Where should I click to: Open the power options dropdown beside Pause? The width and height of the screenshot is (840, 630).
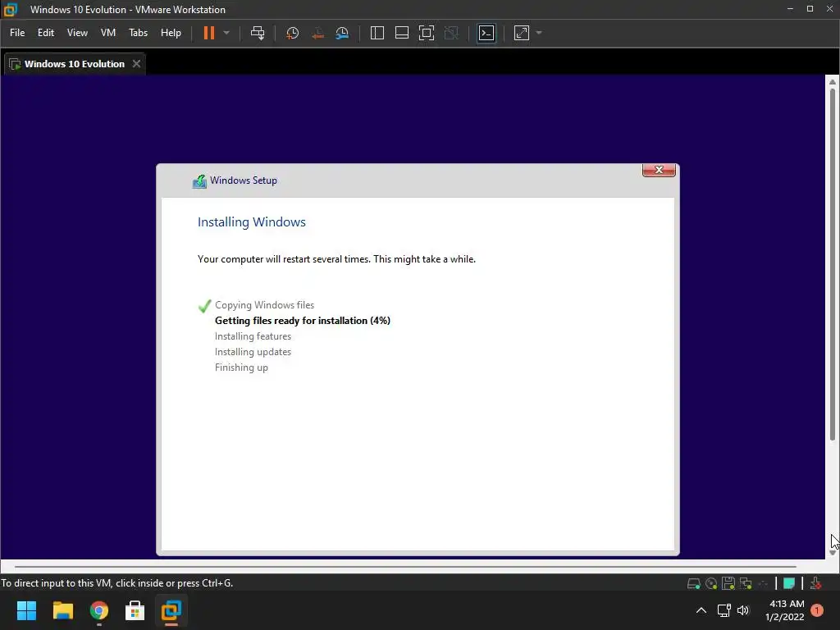coord(226,33)
